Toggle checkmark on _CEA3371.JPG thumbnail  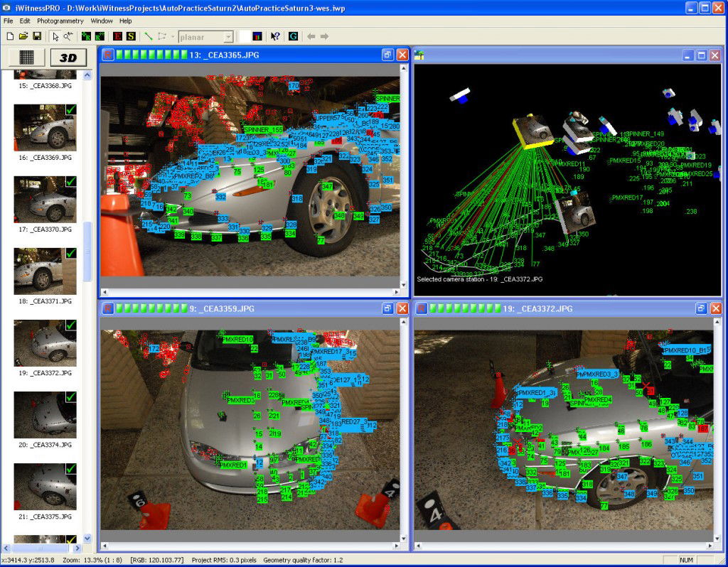click(x=71, y=254)
